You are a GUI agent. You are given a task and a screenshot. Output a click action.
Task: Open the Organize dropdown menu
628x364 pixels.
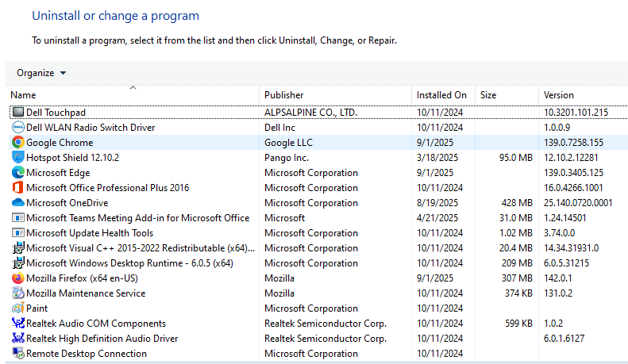tap(40, 73)
